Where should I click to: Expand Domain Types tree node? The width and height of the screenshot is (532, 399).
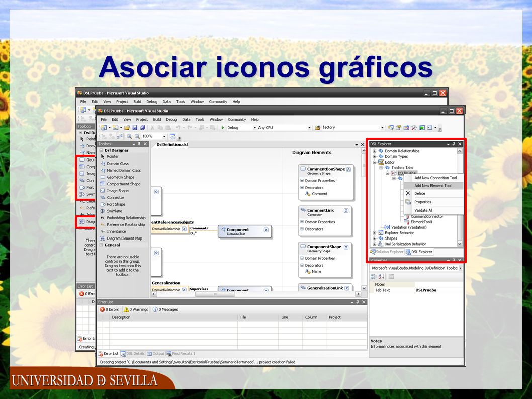coord(374,156)
